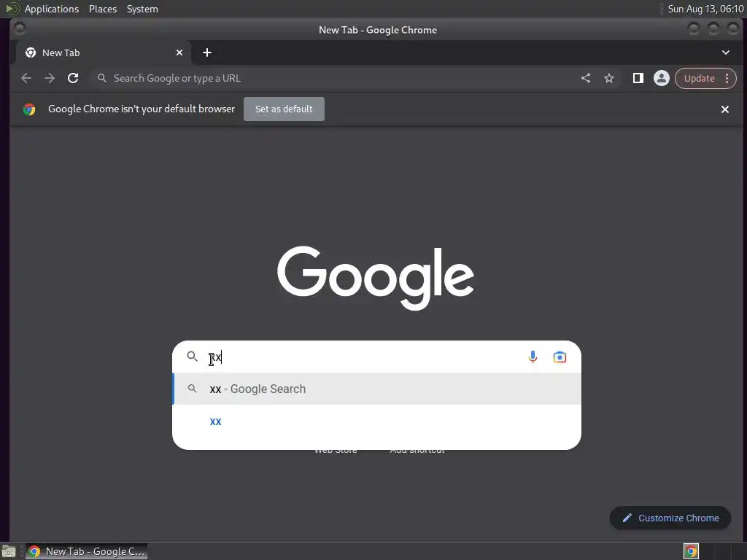
Task: Dismiss the default browser notification bar
Action: [724, 109]
